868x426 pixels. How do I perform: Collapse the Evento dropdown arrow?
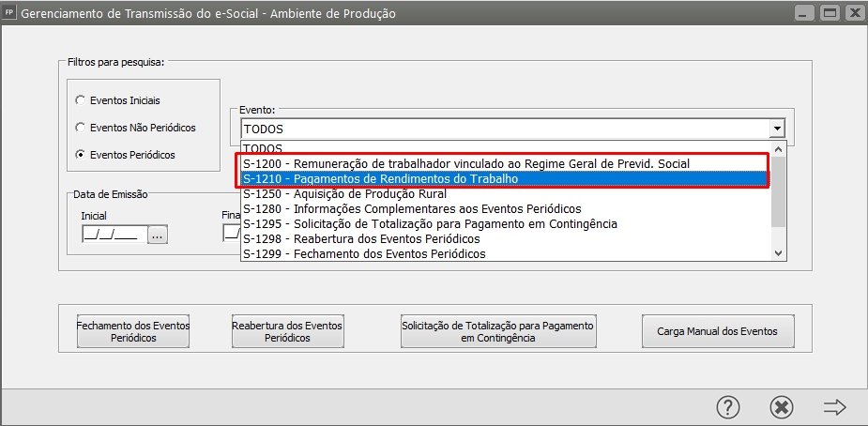[776, 129]
